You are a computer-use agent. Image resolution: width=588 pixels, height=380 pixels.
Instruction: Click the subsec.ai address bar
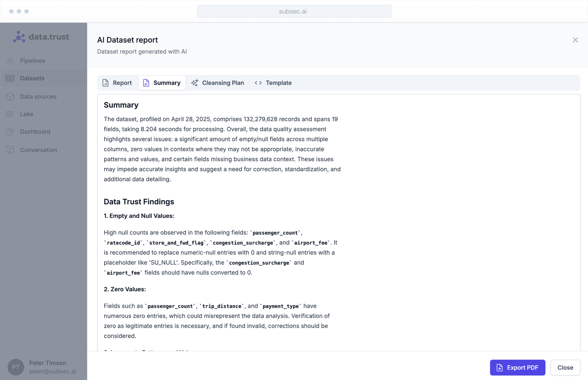point(294,11)
